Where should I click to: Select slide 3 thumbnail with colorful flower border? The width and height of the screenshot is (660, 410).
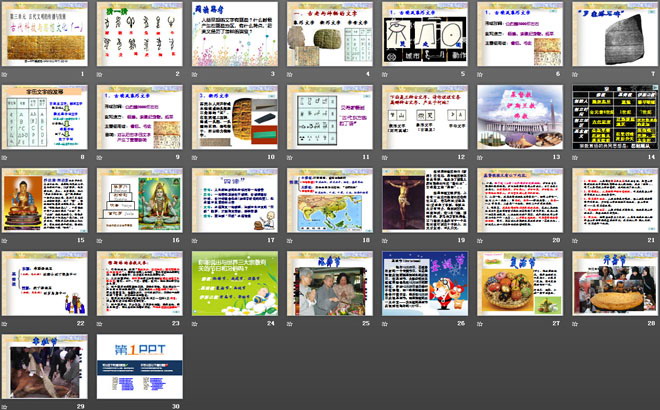coord(235,35)
